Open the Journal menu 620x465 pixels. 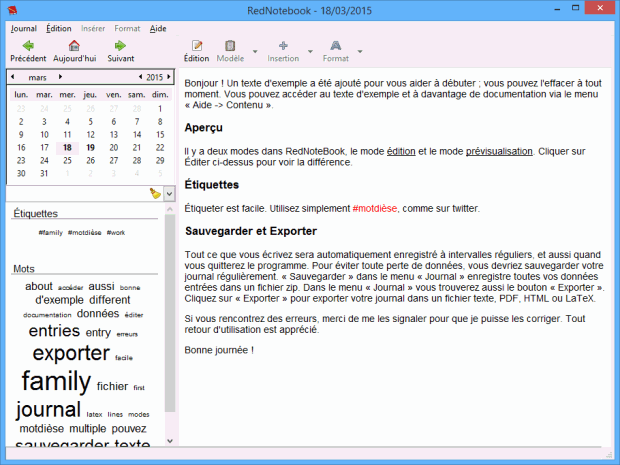click(24, 28)
